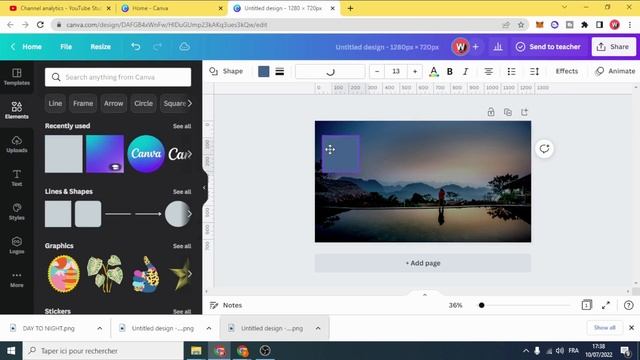Open the More sidebar options
The height and width of the screenshot is (360, 640).
pyautogui.click(x=17, y=279)
